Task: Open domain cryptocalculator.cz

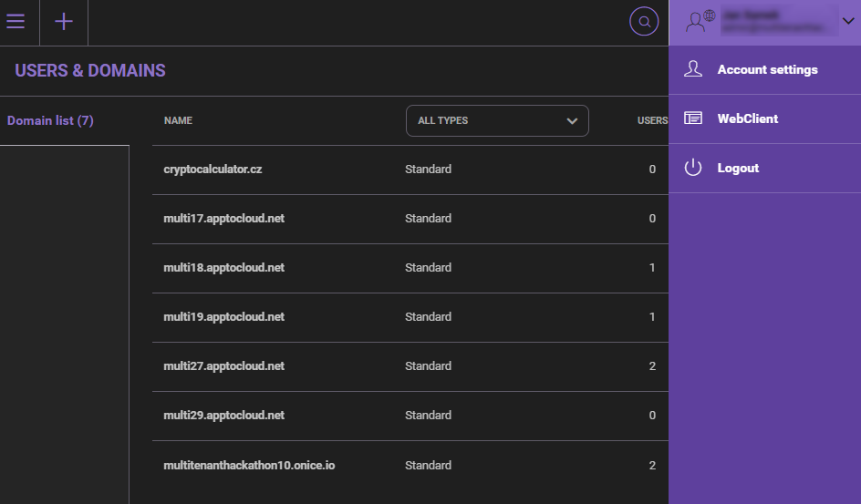Action: click(x=213, y=169)
